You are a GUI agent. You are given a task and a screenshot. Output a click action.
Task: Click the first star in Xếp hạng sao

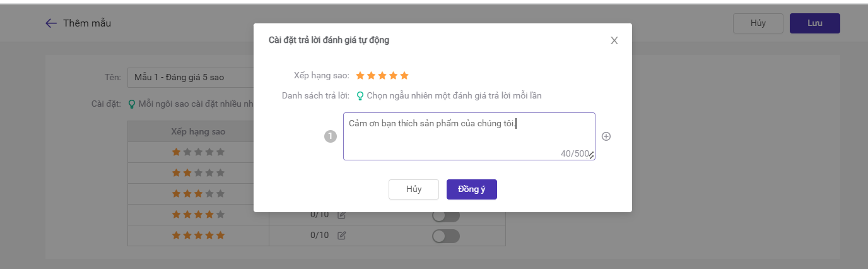[360, 76]
